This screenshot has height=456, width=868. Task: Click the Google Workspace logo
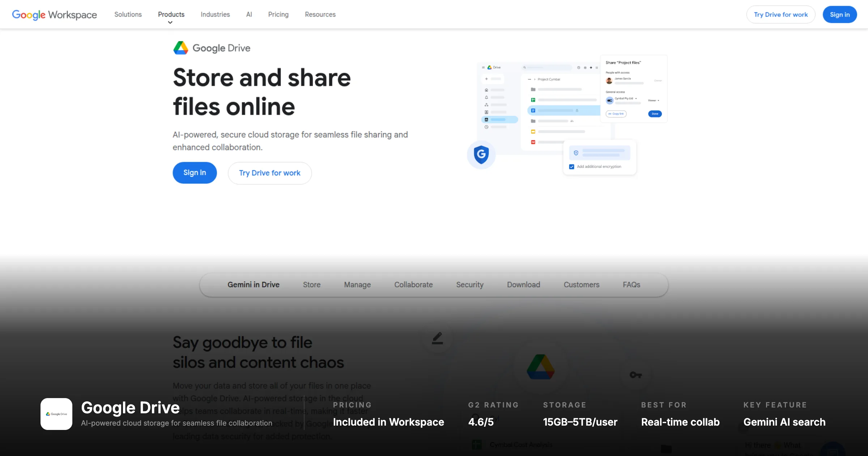tap(54, 14)
